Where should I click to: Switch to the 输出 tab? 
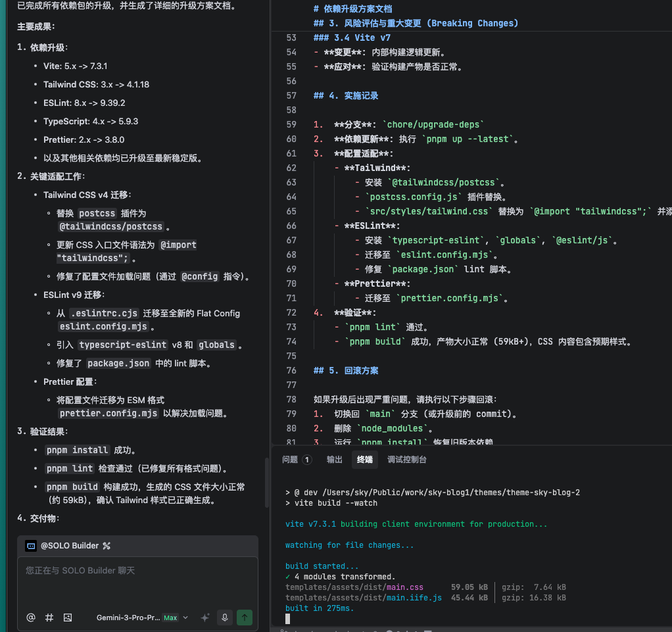coord(335,460)
